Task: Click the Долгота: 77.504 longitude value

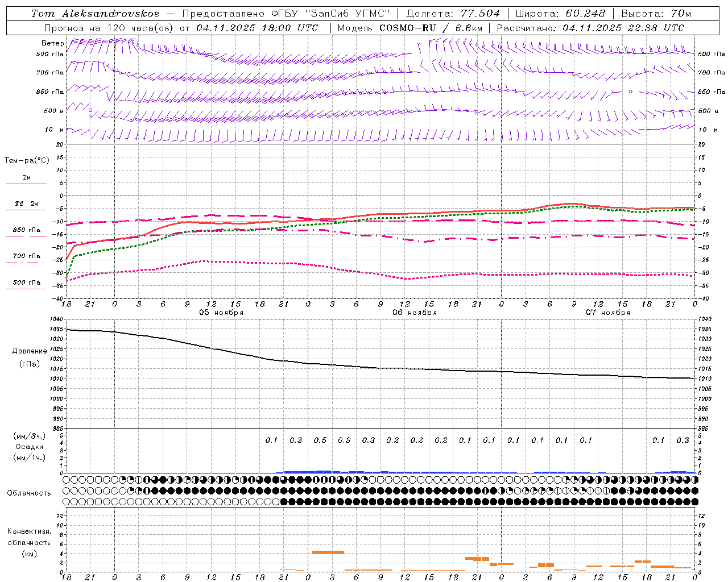Action: tap(453, 14)
